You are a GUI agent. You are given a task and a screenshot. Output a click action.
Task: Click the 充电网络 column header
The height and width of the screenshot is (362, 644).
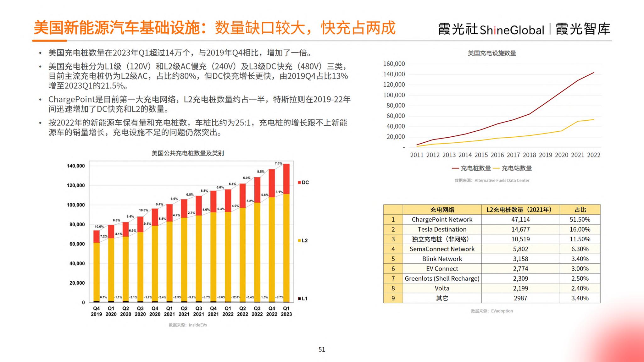click(442, 210)
